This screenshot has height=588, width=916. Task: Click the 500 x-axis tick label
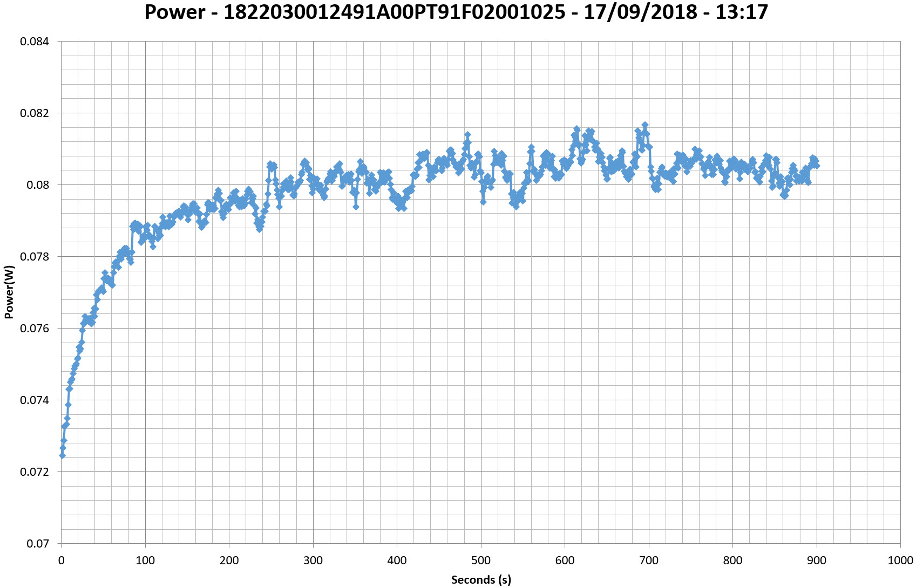point(481,560)
